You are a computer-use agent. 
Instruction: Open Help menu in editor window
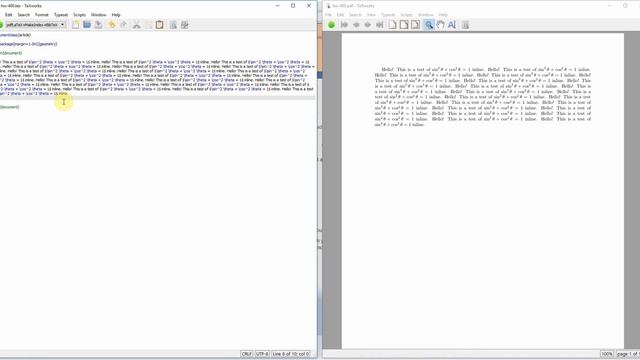point(116,15)
